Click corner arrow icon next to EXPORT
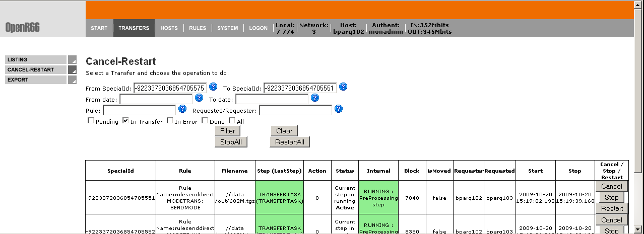Screen dimensions: 644x234 tap(72, 80)
